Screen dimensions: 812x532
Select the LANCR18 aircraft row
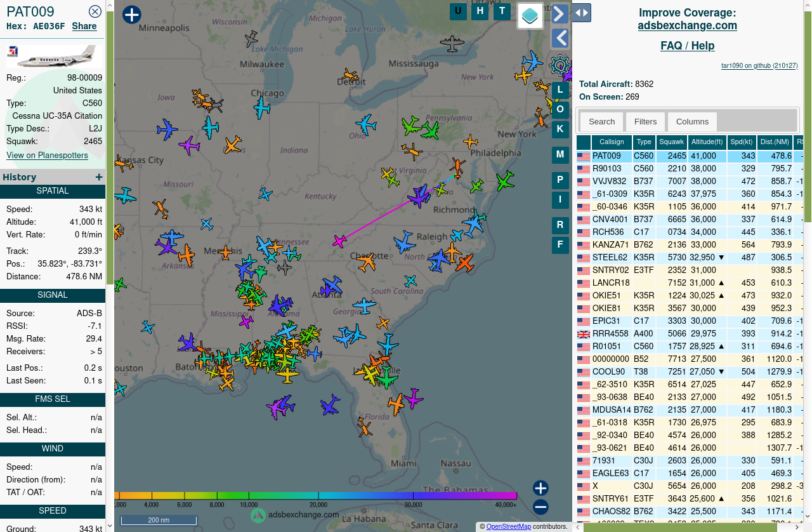[690, 283]
